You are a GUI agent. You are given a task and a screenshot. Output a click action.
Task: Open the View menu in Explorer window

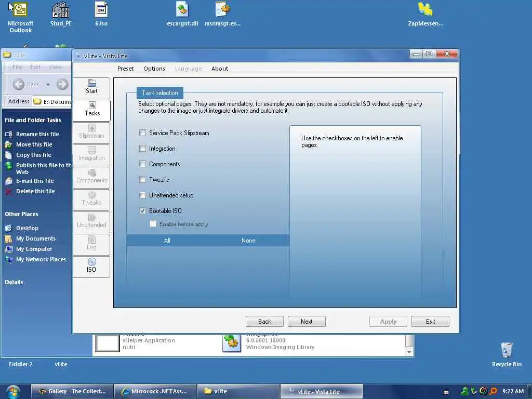pos(55,67)
